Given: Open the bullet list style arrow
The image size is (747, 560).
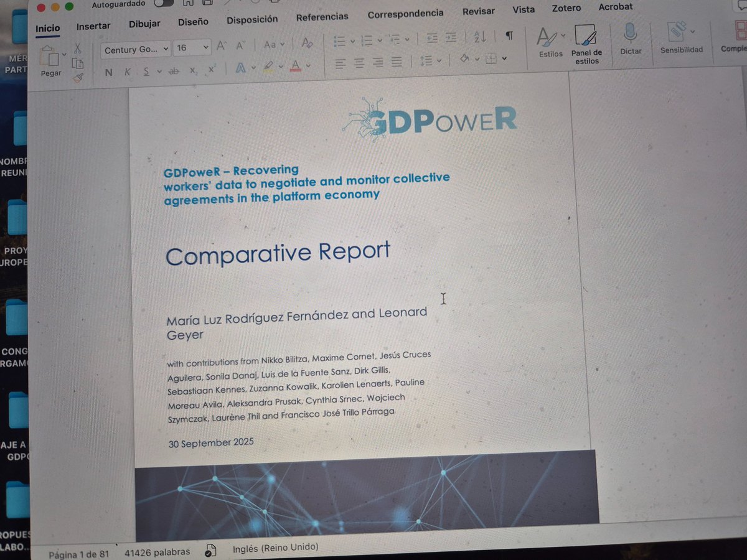Looking at the screenshot, I should pyautogui.click(x=352, y=41).
